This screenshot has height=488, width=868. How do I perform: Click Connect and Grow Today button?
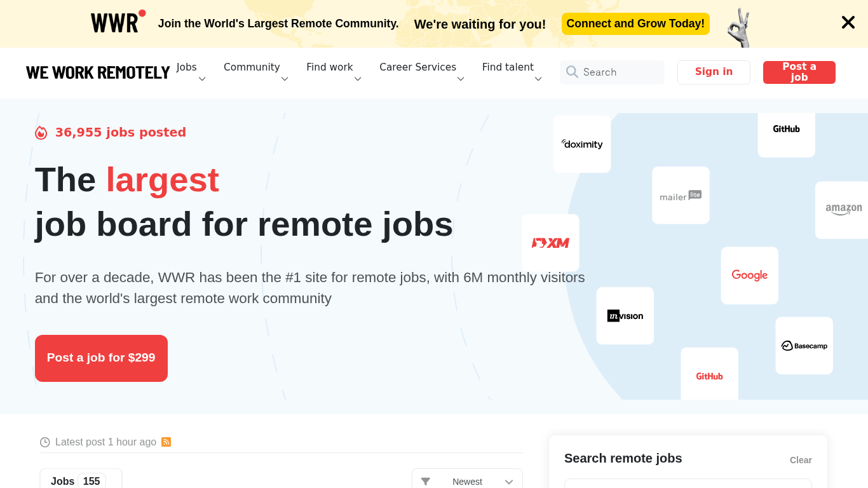[635, 24]
